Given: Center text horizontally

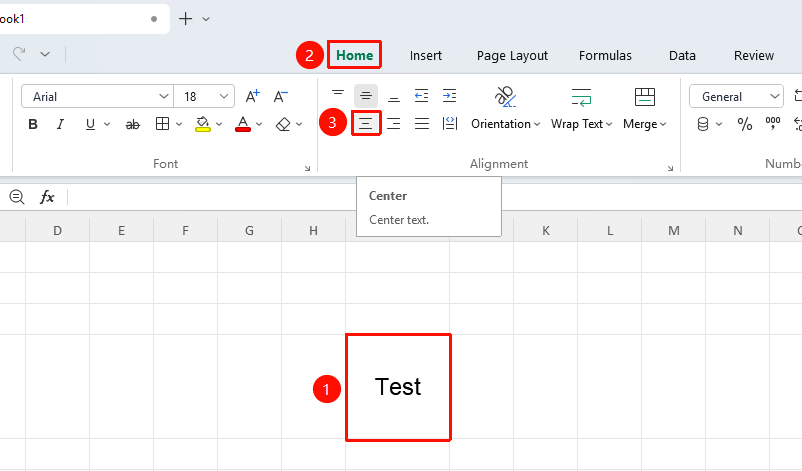Looking at the screenshot, I should coord(366,123).
